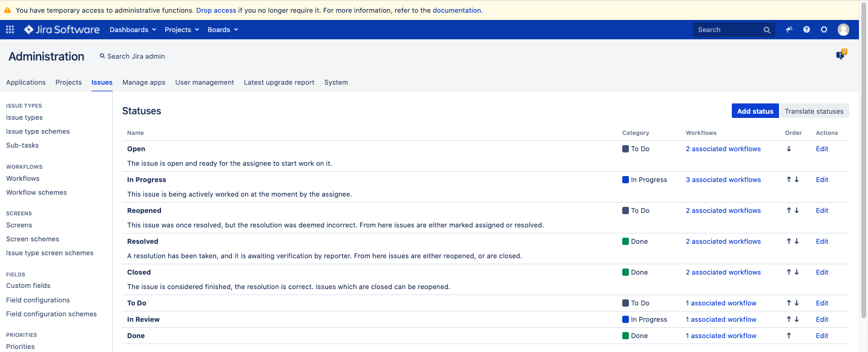This screenshot has width=868, height=352.
Task: Click the Jira Software logo
Action: point(62,30)
